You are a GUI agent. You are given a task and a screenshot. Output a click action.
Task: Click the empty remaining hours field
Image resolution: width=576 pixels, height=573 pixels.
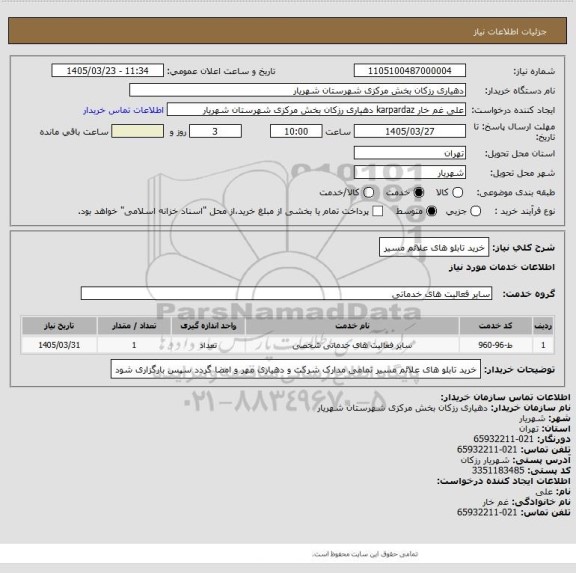(x=137, y=131)
